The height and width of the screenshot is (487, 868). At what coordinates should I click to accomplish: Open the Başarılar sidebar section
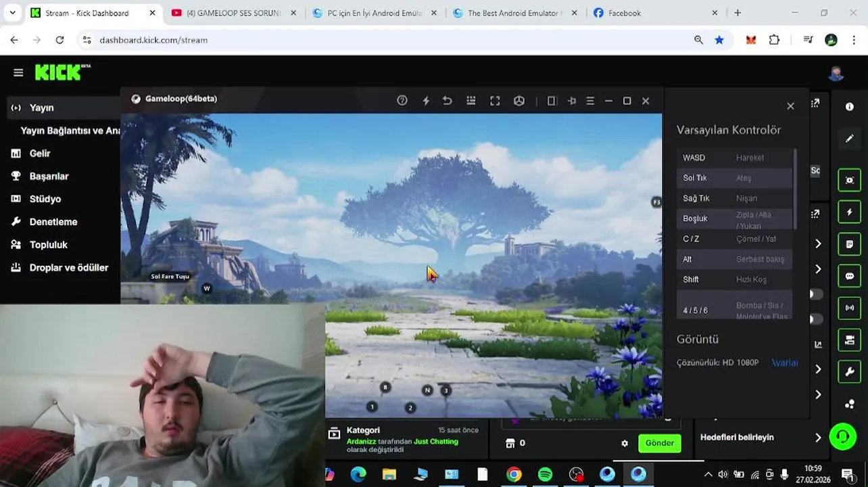tap(49, 176)
